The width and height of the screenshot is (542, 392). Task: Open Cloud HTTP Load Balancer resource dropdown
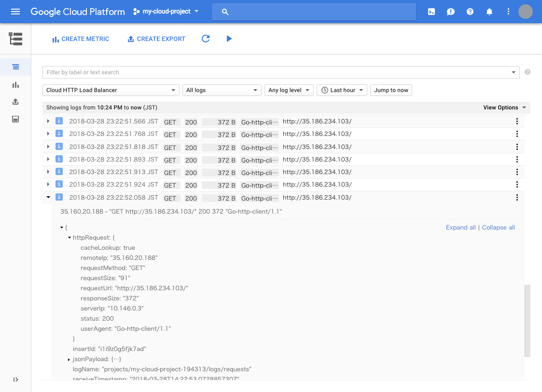(111, 90)
